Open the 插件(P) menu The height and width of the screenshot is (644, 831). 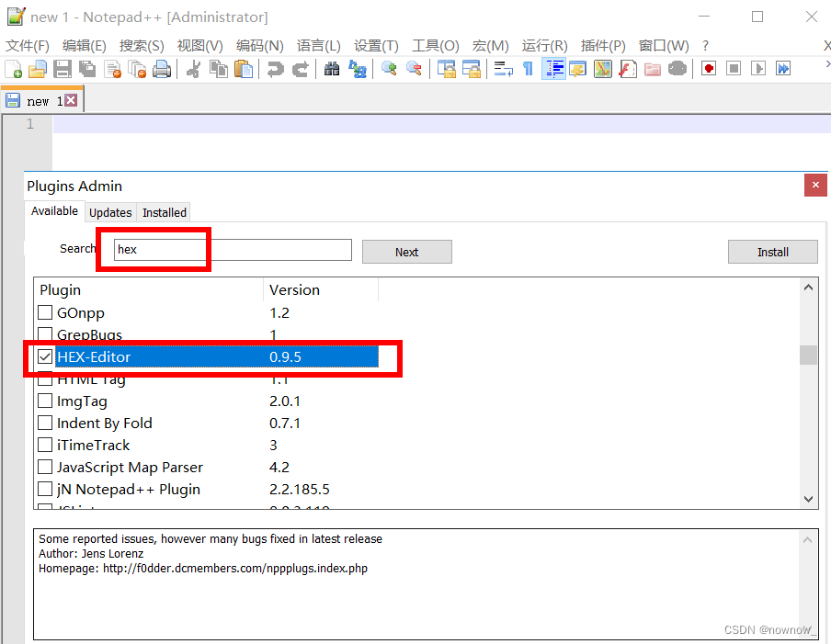[x=602, y=45]
